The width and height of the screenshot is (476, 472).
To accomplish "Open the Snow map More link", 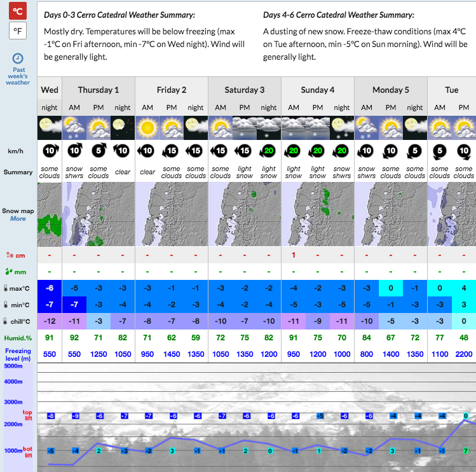I will [x=18, y=219].
